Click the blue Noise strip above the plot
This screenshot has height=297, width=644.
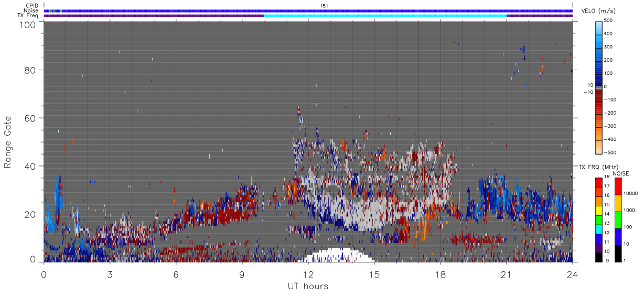(308, 10)
